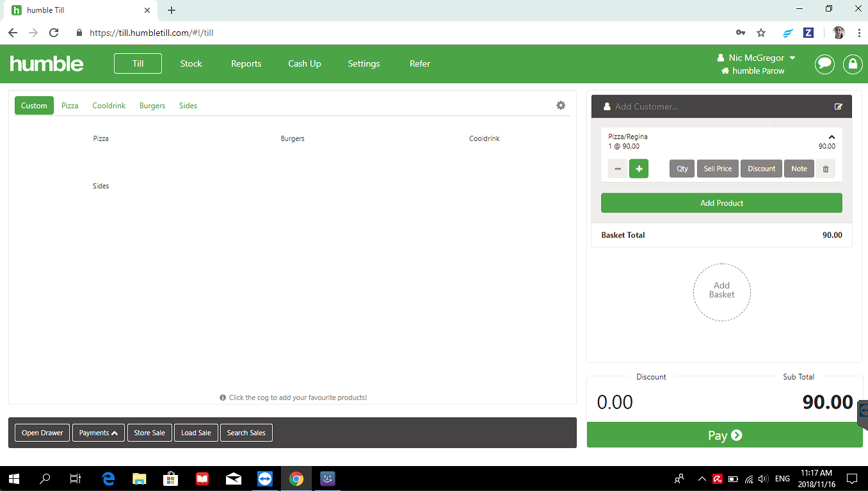
Task: Click Qty button for Pizza/Regina
Action: coord(682,168)
